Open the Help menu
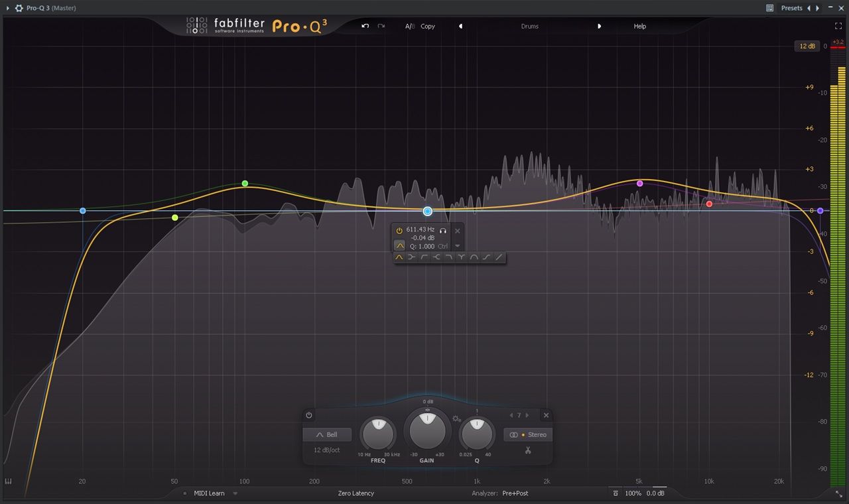 point(639,27)
